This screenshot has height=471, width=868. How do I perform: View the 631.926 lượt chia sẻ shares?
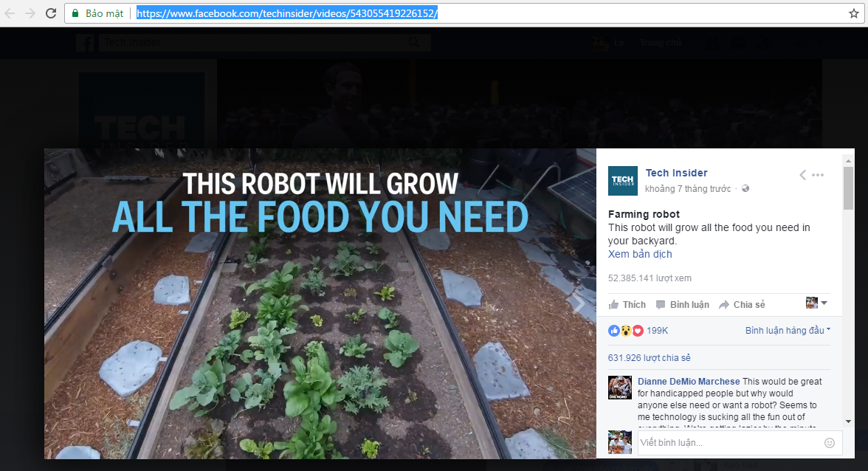[x=649, y=358]
